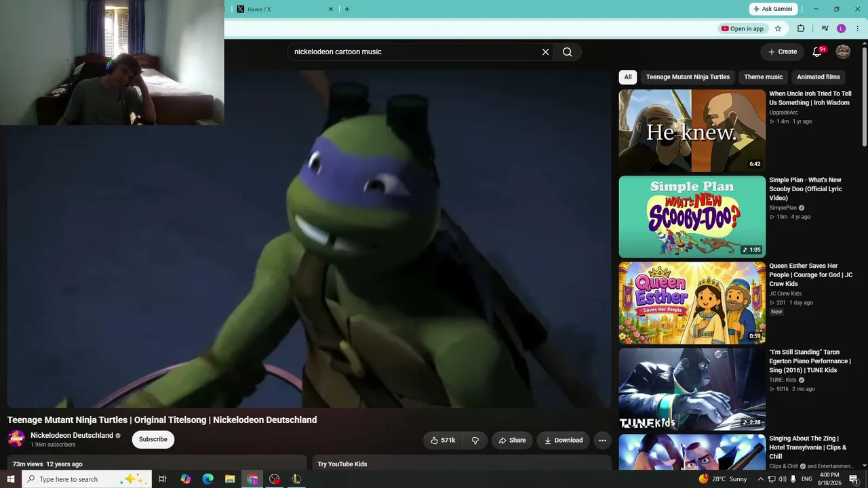
Task: Open Task View on the taskbar
Action: 163,479
